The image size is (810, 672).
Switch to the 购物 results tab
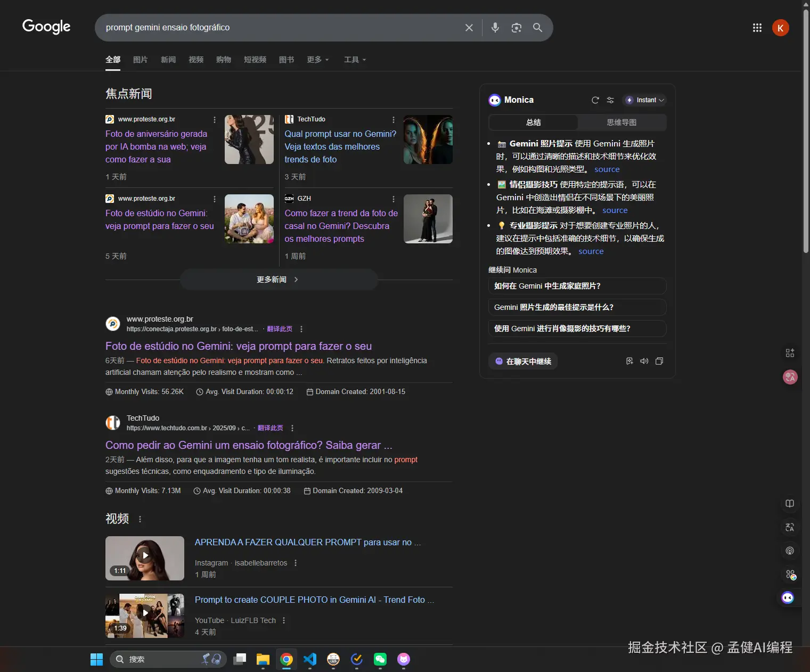(224, 60)
